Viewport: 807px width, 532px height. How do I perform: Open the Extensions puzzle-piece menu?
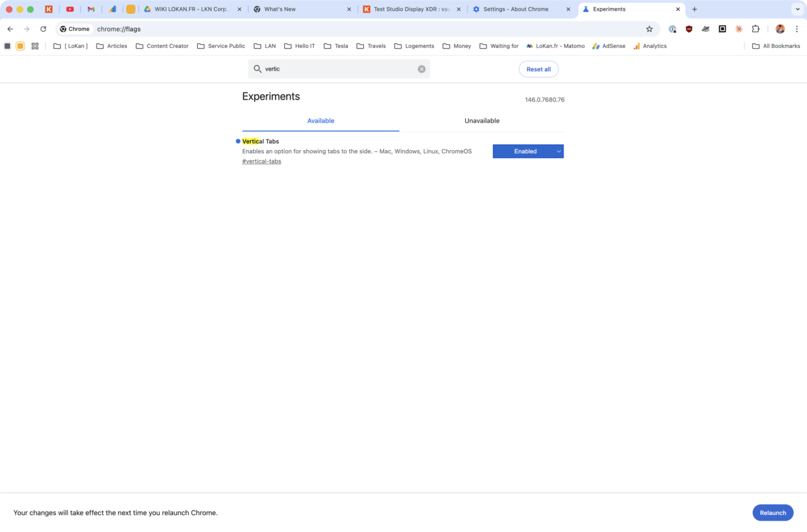point(755,29)
